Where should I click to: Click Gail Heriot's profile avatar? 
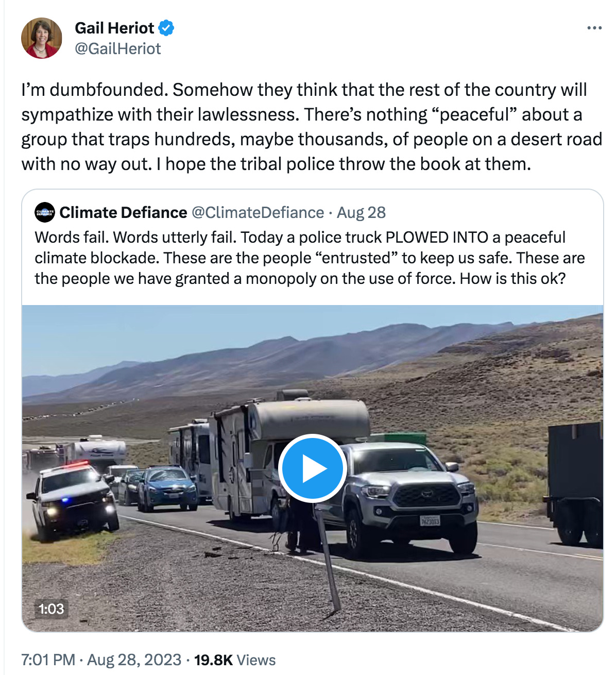(x=41, y=38)
